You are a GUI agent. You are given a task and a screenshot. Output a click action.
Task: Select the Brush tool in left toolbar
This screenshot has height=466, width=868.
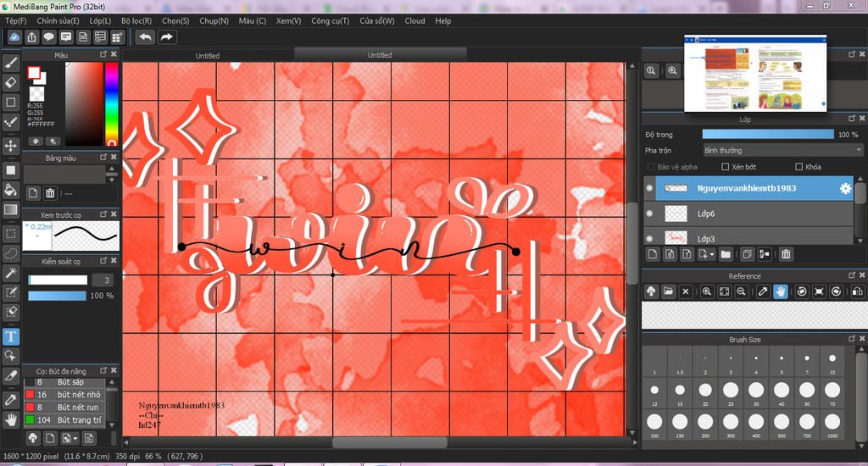10,63
